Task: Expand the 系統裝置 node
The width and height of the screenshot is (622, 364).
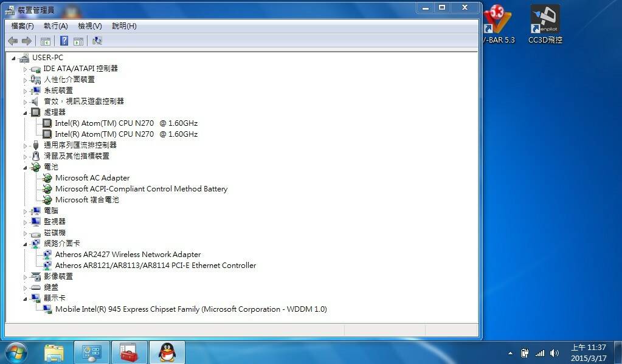Action: coord(25,91)
